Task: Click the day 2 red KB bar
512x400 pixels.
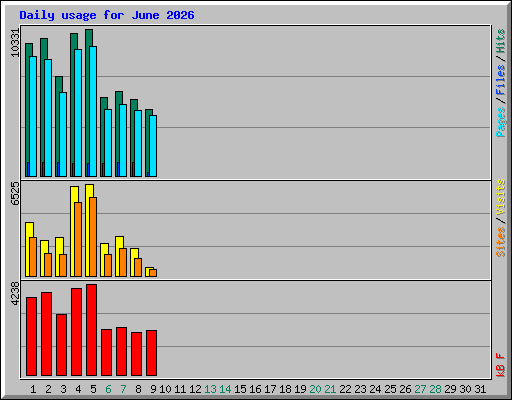Action: [x=47, y=334]
